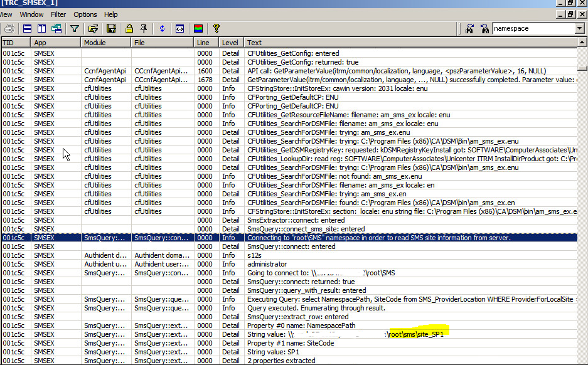The height and width of the screenshot is (365, 588).
Task: Click the open folder toolbar icon
Action: 93,28
